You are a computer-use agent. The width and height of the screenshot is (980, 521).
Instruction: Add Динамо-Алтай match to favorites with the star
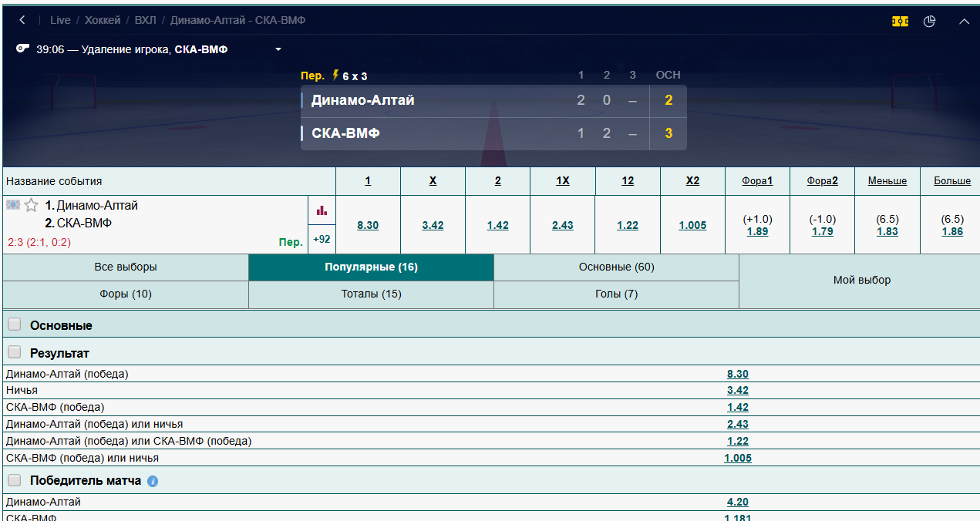coord(32,205)
